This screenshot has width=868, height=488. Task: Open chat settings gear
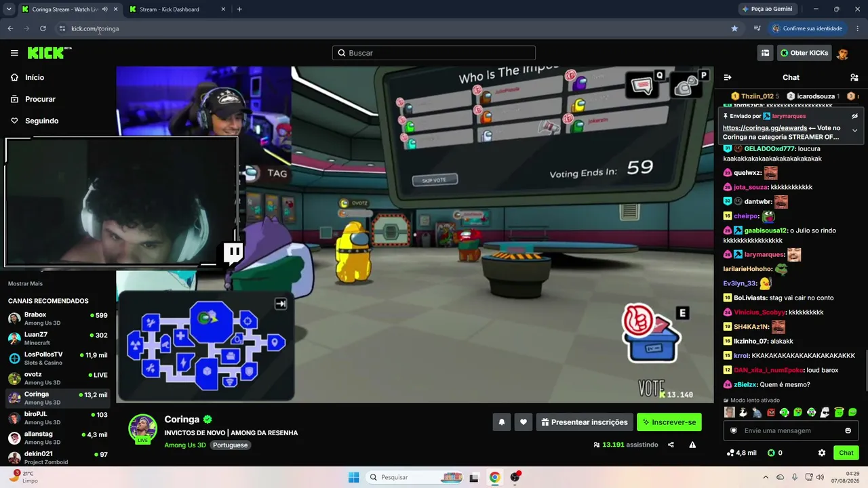(822, 453)
